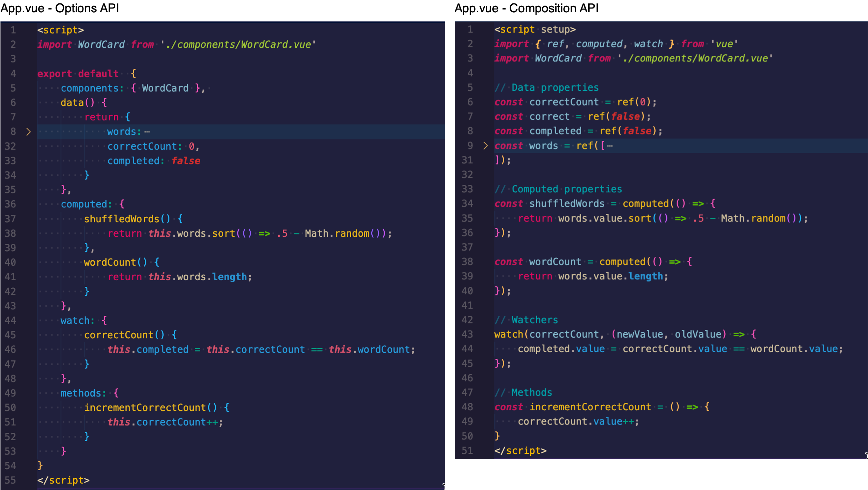Screen dimensions: 868x490
Task: Expand folded words block in Options API
Action: 29,132
